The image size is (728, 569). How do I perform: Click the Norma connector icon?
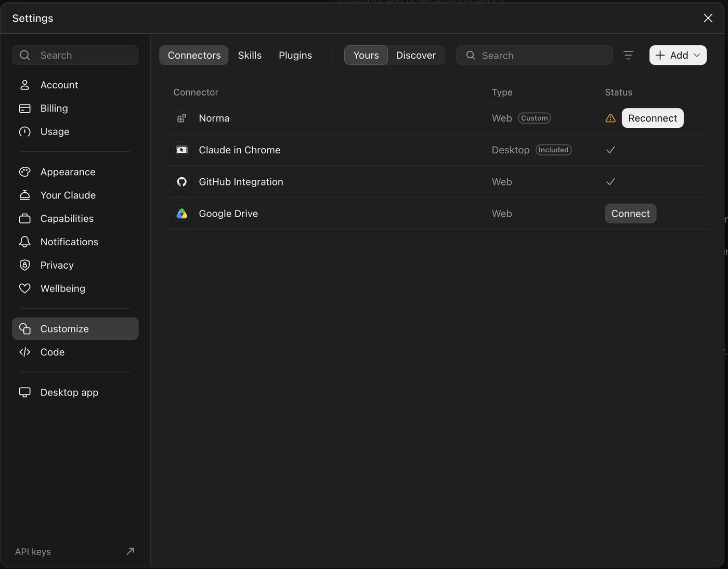(181, 118)
